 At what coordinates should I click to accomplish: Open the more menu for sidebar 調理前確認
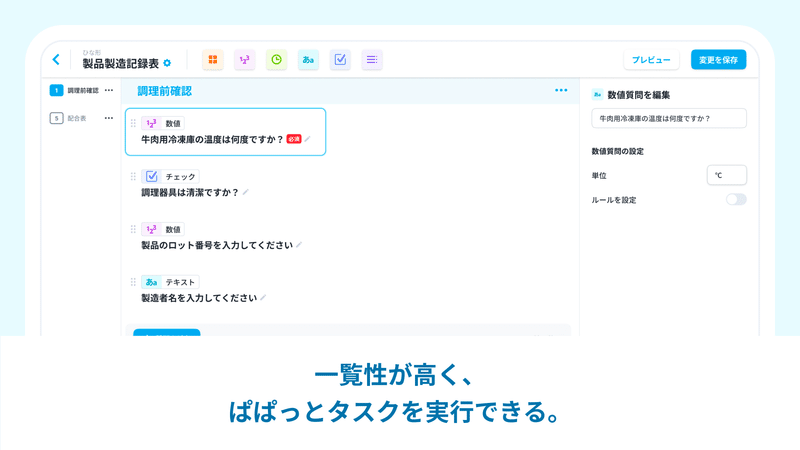tap(109, 90)
